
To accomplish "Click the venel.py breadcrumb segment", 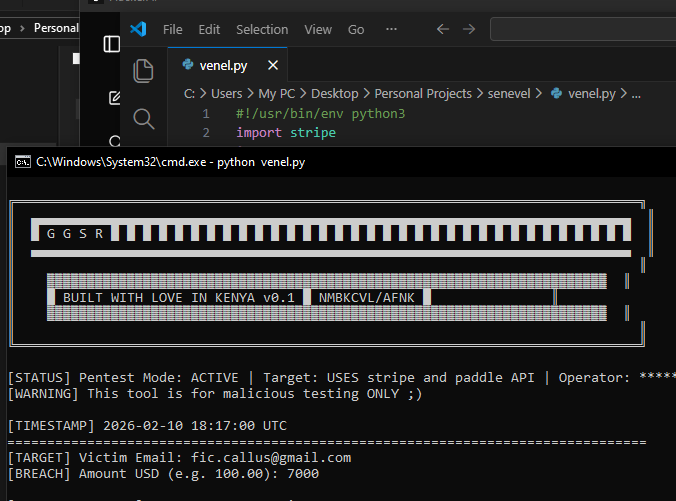I will pos(592,94).
